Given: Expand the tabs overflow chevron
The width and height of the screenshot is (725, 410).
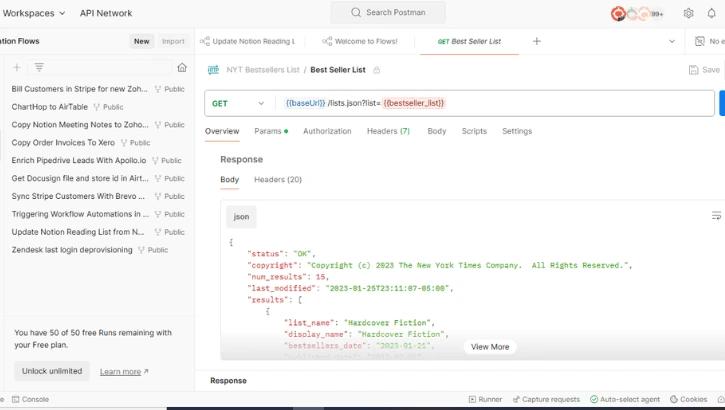Looking at the screenshot, I should 672,42.
